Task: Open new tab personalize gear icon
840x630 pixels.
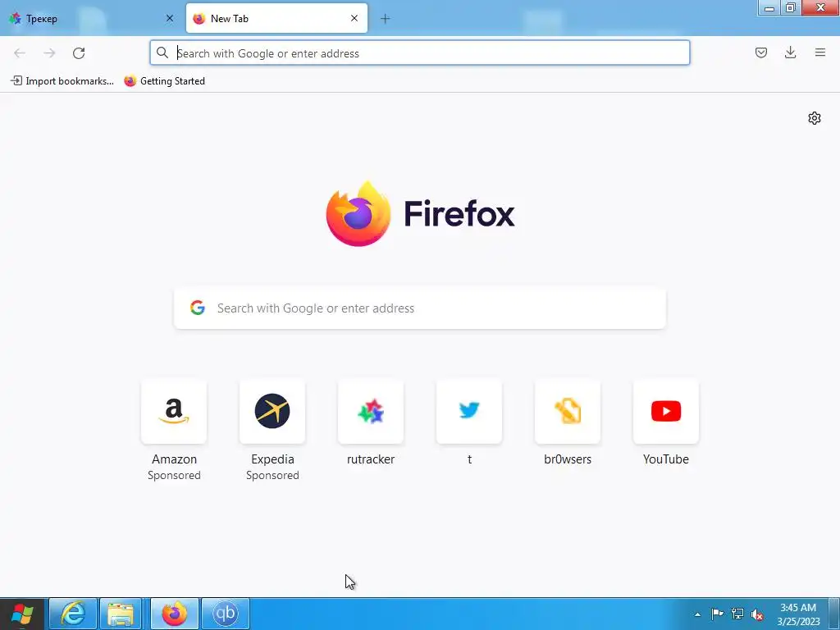Action: coord(815,118)
